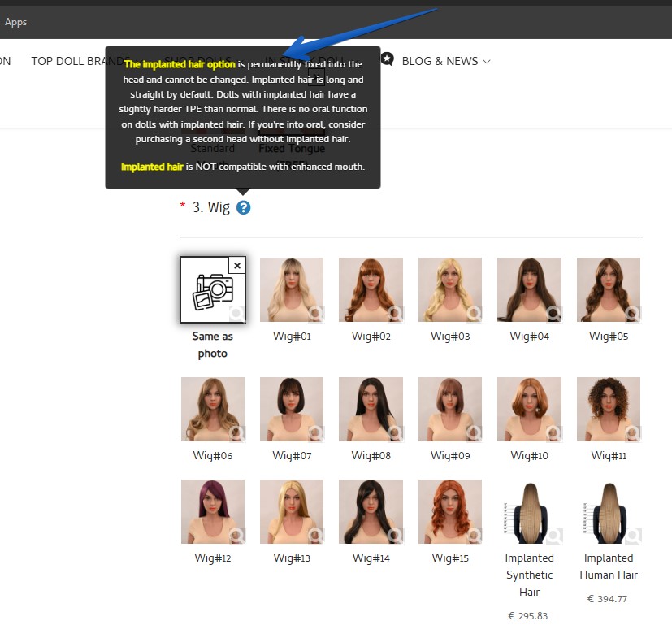Pick the Wig#12 purple hair thumbnail
Image resolution: width=672 pixels, height=634 pixels.
click(x=213, y=512)
